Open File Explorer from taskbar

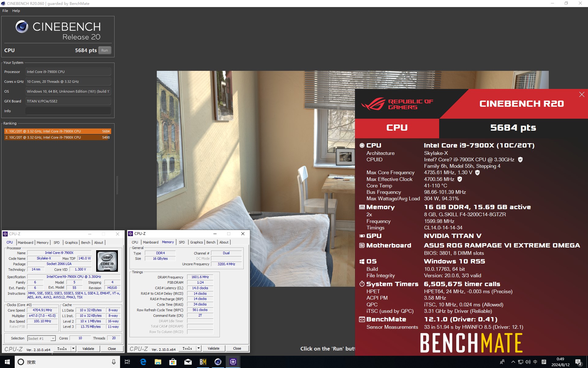coord(158,362)
